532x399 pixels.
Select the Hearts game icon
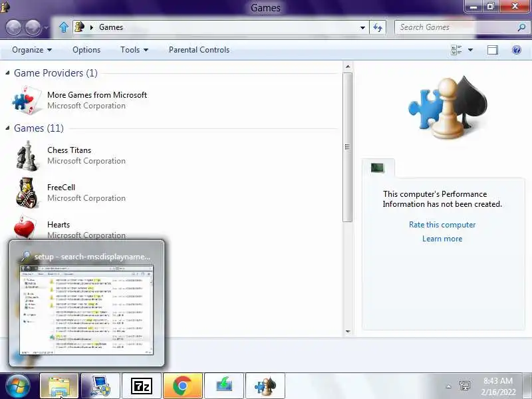(25, 227)
